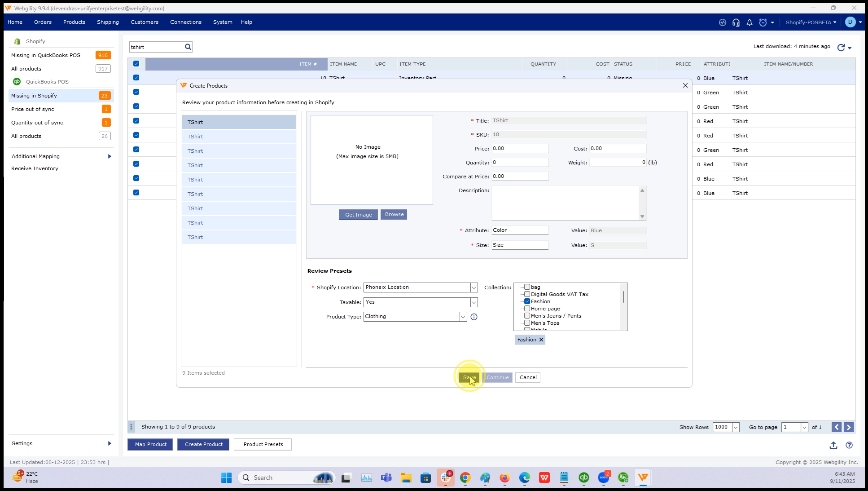Screen dimensions: 868x491
Task: Uncheck the Fashion collection checkbox
Action: pos(527,301)
